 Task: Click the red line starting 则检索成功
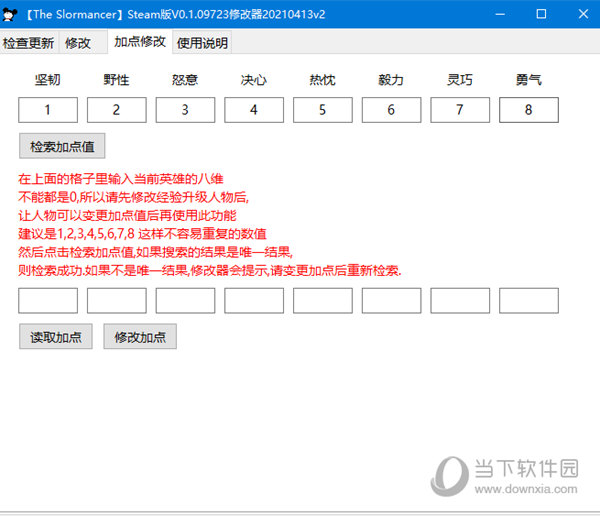(209, 271)
